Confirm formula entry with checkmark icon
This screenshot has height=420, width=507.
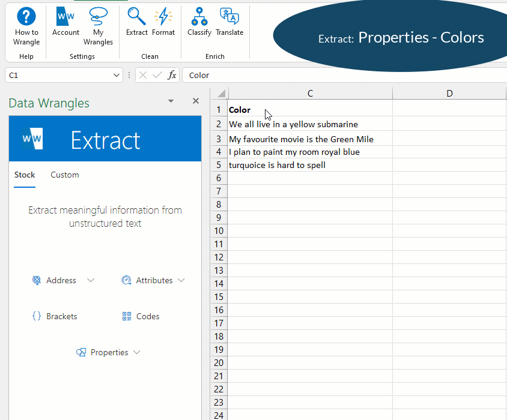157,75
